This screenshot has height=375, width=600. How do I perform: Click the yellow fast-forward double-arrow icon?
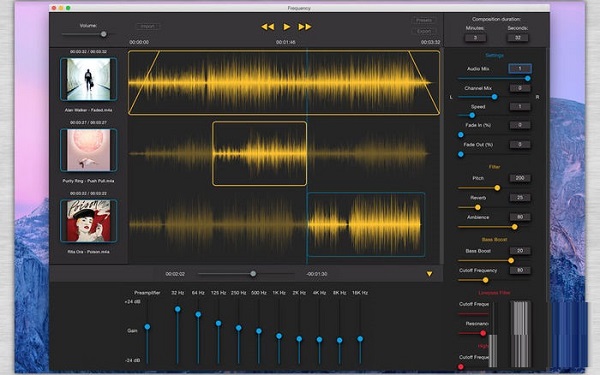click(x=305, y=26)
